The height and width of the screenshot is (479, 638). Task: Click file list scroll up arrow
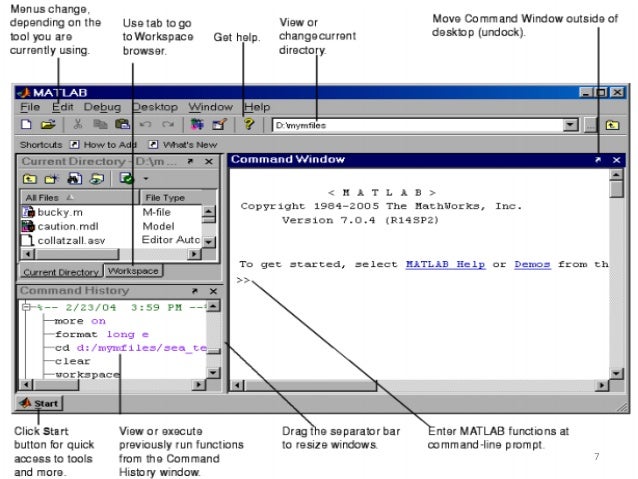209,211
